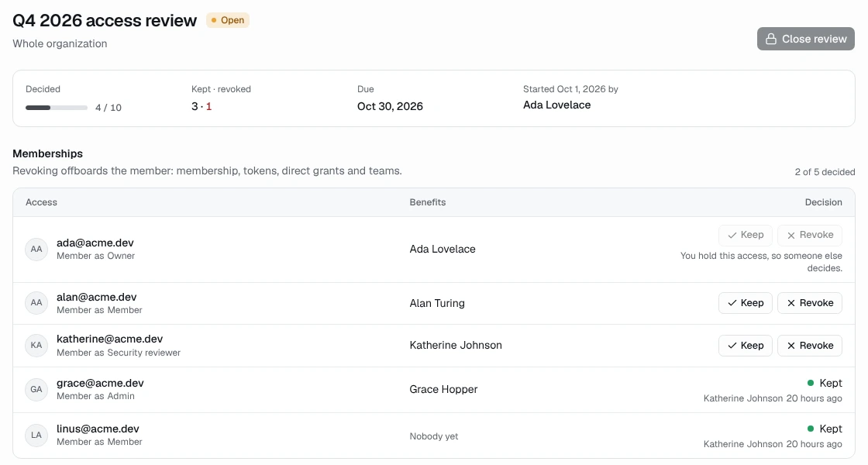Screen dimensions: 868x465
Task: Select the linus@acme.dev email
Action: (x=98, y=429)
